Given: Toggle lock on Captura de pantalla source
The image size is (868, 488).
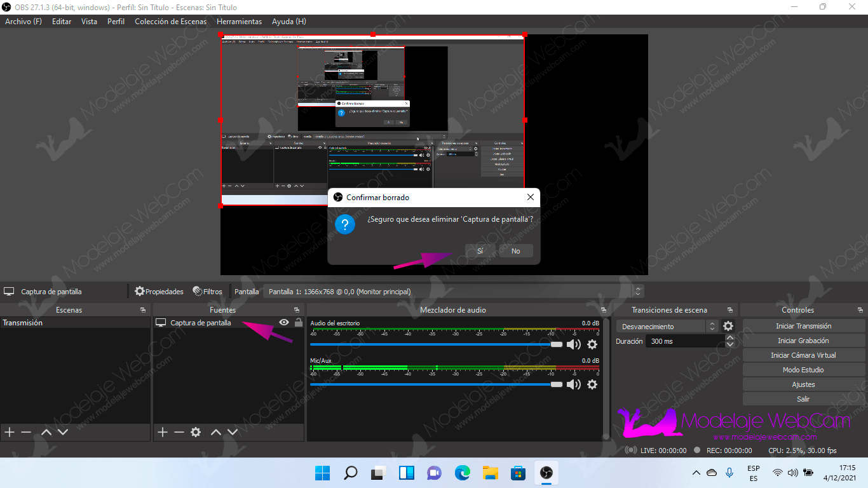Looking at the screenshot, I should pyautogui.click(x=298, y=323).
